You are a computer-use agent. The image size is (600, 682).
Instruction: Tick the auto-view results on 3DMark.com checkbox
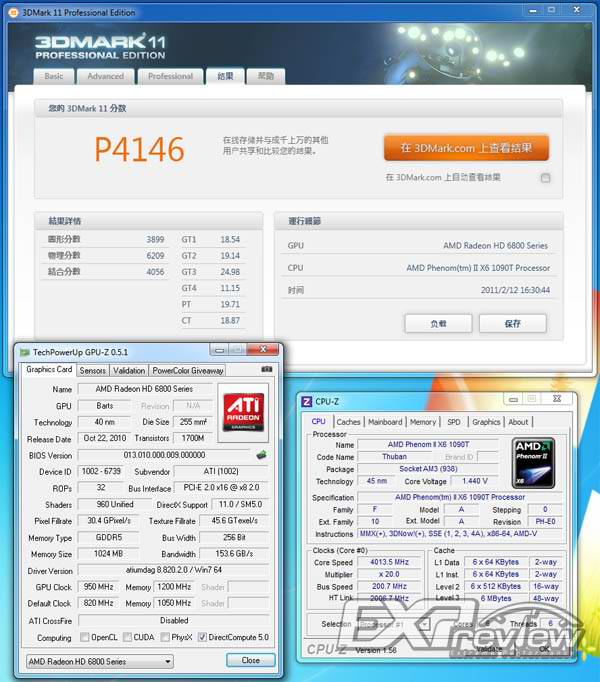point(545,178)
